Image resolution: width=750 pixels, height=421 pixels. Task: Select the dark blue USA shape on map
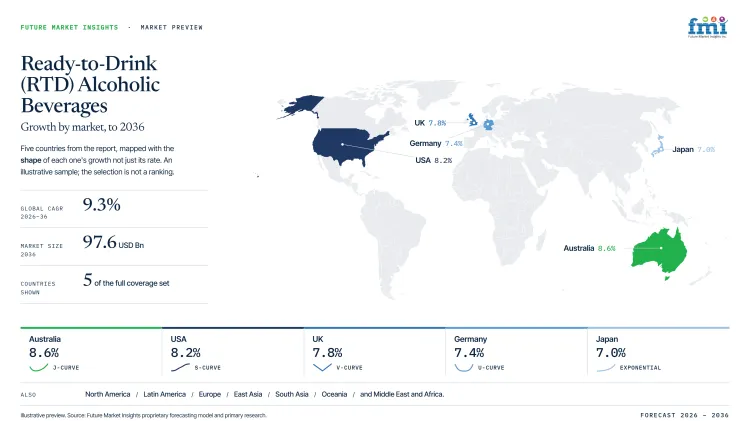point(350,147)
